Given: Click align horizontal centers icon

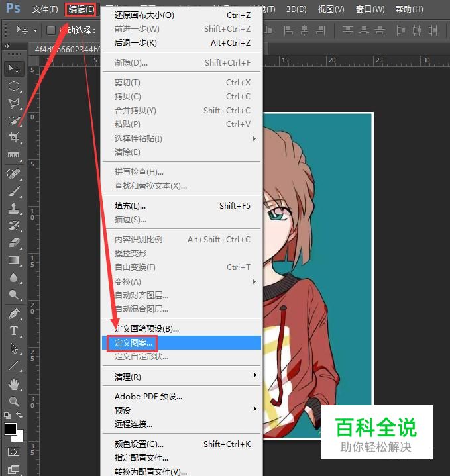Looking at the screenshot, I should click(x=304, y=30).
